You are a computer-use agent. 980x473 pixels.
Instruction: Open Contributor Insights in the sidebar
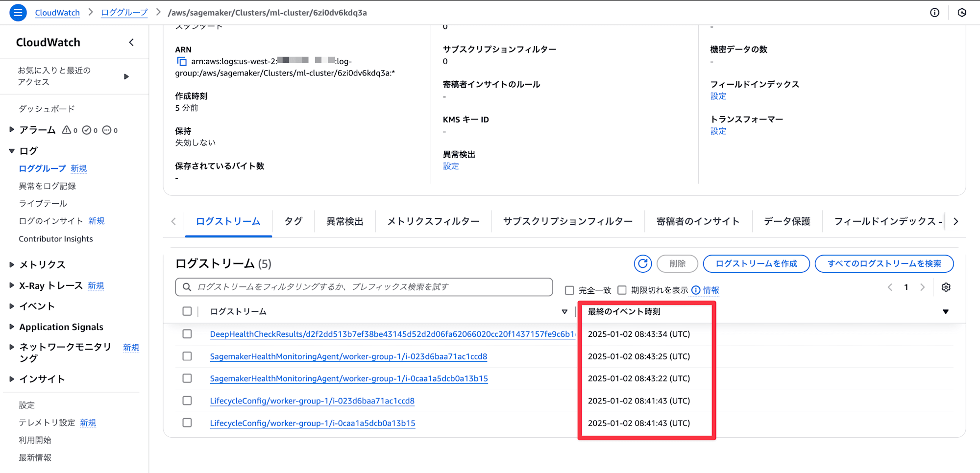point(56,239)
